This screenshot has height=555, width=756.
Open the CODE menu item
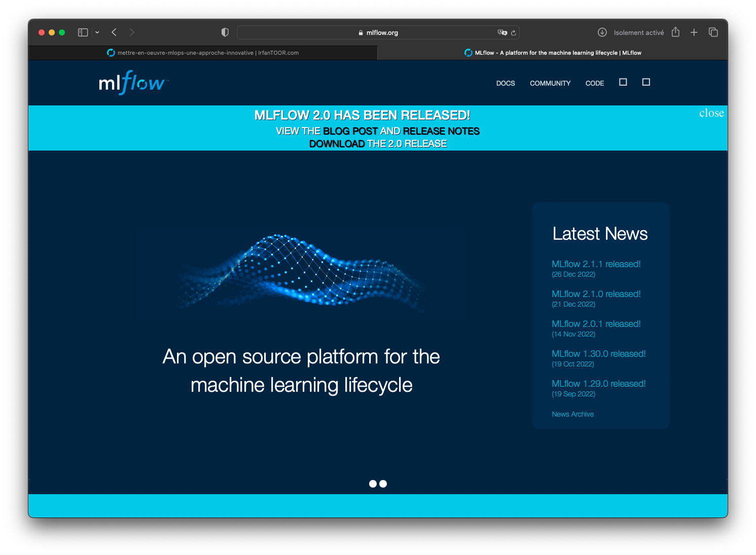pos(595,83)
